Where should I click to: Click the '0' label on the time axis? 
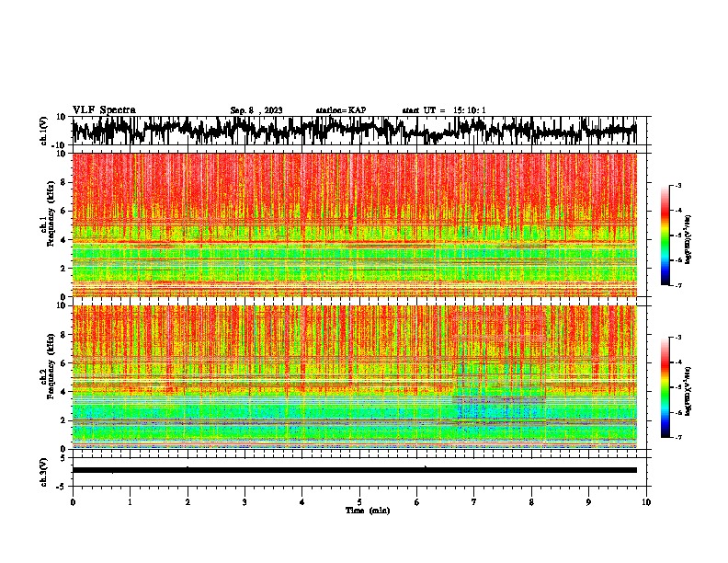[73, 502]
